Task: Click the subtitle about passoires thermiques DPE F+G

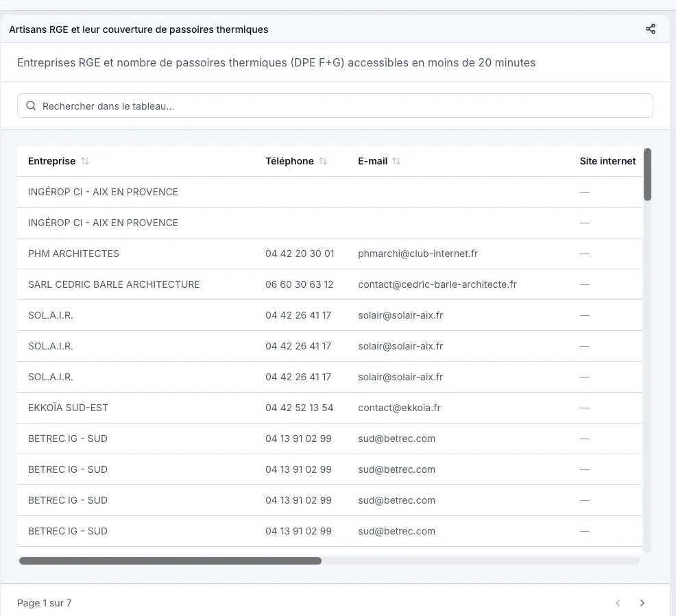Action: pos(276,62)
